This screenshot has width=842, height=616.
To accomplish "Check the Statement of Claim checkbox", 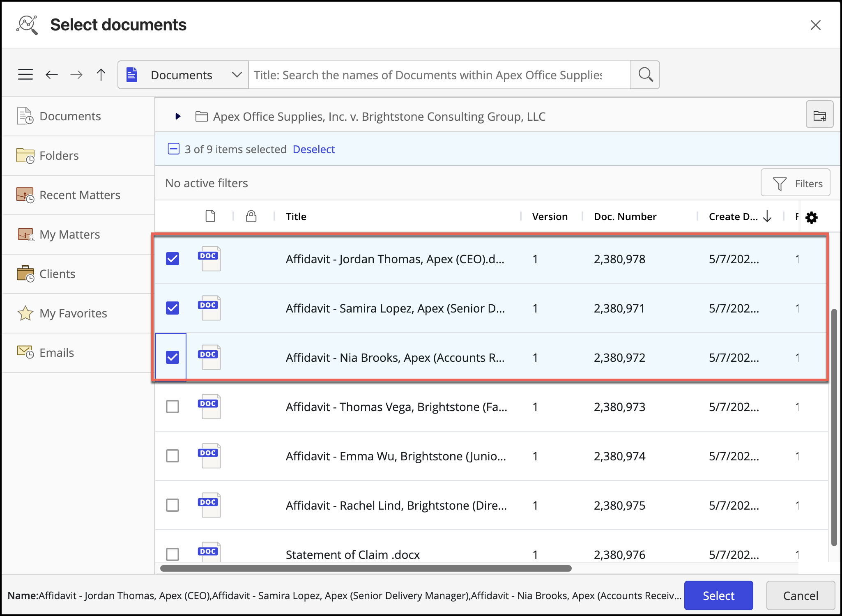I will tap(173, 554).
